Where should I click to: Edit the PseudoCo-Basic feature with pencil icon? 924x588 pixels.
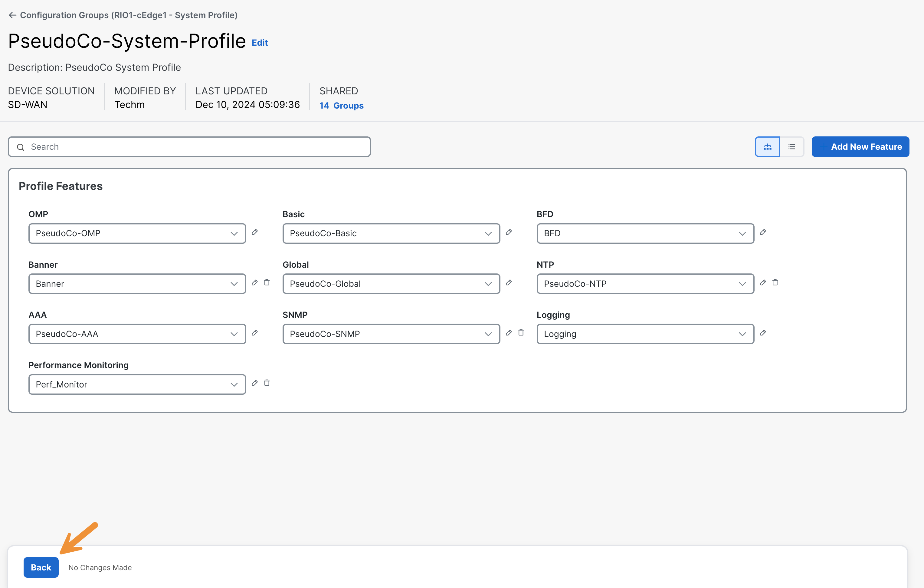(509, 232)
